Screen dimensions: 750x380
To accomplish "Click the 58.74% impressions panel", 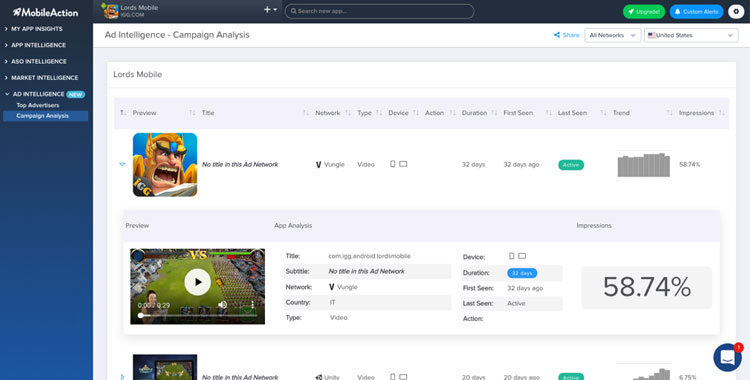I will [647, 287].
